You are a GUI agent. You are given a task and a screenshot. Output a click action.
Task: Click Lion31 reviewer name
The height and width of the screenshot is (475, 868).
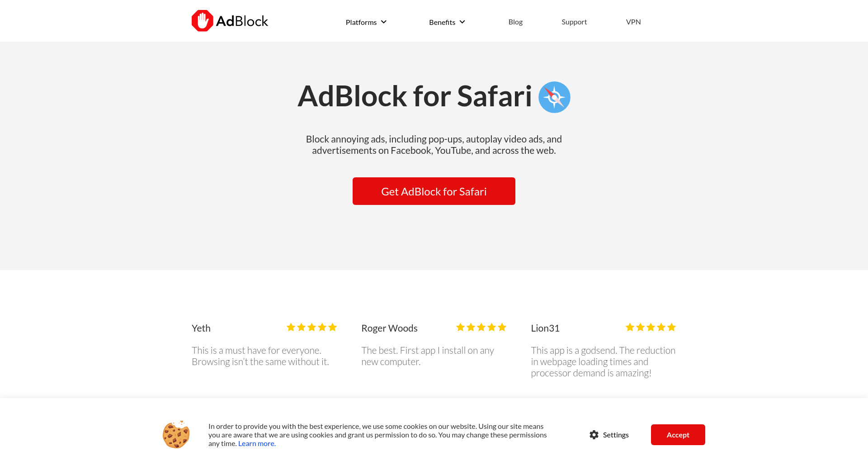click(x=545, y=328)
